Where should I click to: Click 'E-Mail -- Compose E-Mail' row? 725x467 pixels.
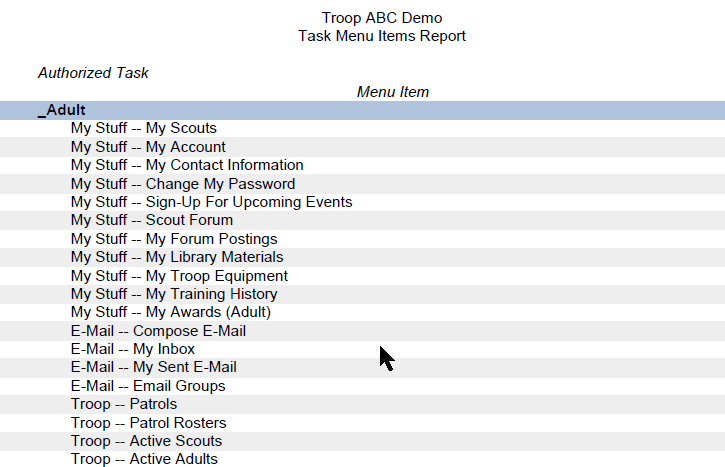[362, 331]
